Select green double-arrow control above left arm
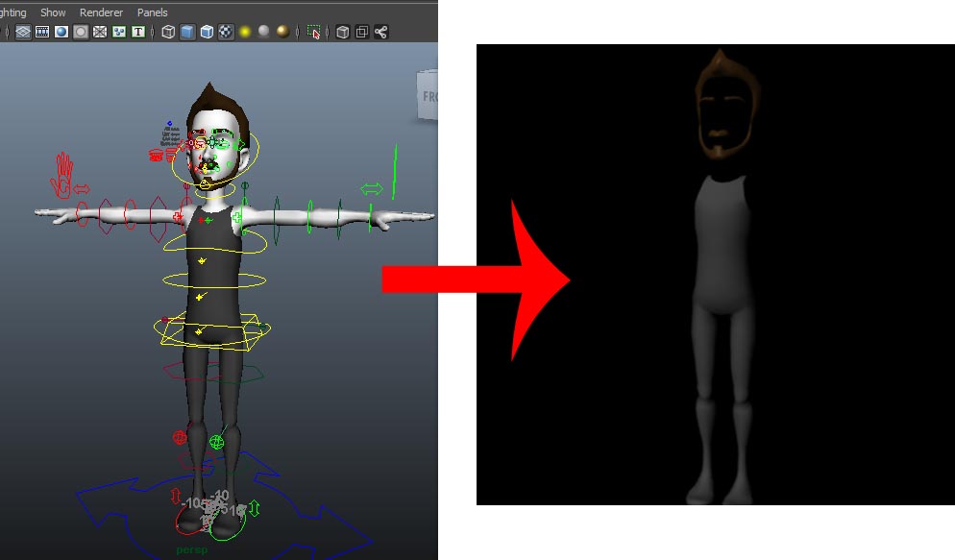955x560 pixels. pos(372,189)
